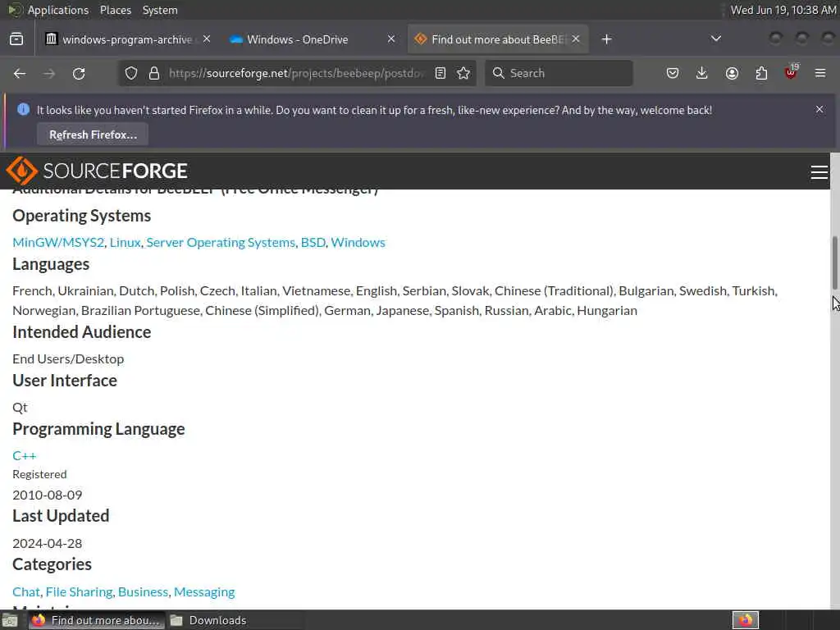
Task: Open the Places menu
Action: point(115,10)
